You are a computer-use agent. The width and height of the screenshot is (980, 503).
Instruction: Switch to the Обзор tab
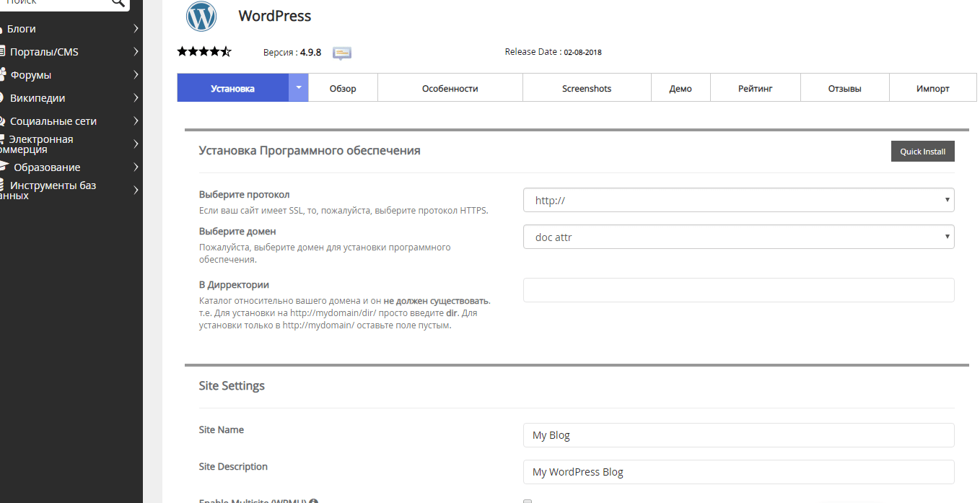343,88
